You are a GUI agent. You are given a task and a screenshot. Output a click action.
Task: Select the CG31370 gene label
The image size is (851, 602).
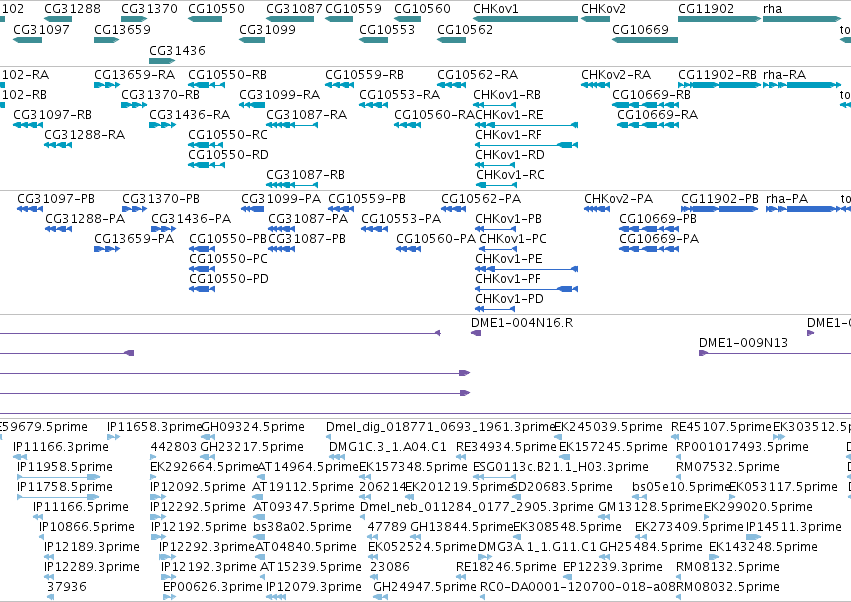[149, 9]
